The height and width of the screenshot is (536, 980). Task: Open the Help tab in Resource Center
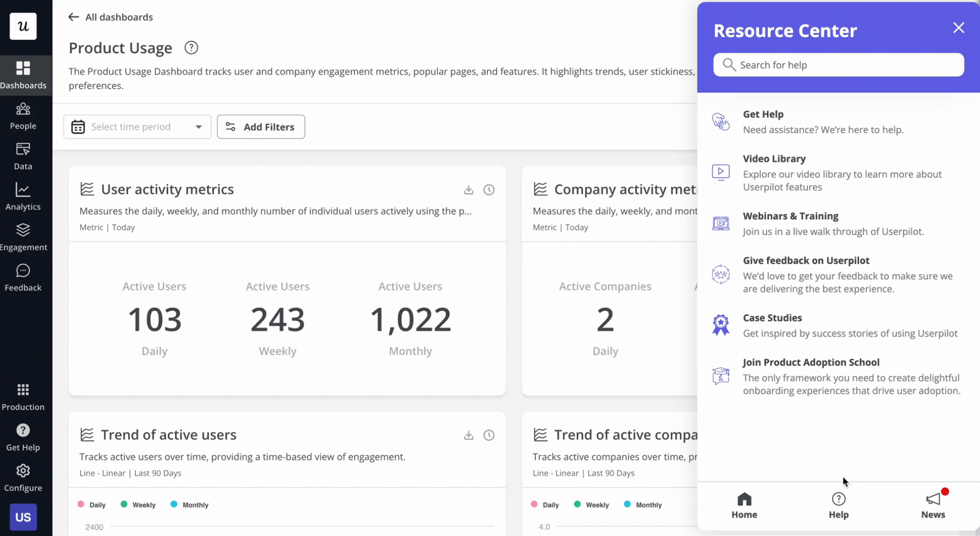coord(838,504)
